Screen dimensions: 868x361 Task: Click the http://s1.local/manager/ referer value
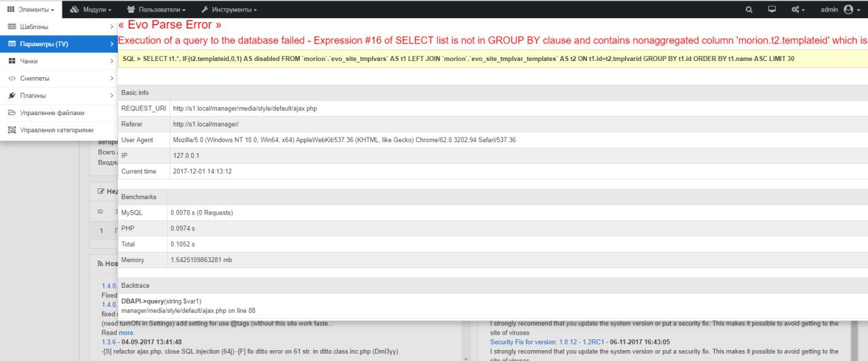point(206,124)
